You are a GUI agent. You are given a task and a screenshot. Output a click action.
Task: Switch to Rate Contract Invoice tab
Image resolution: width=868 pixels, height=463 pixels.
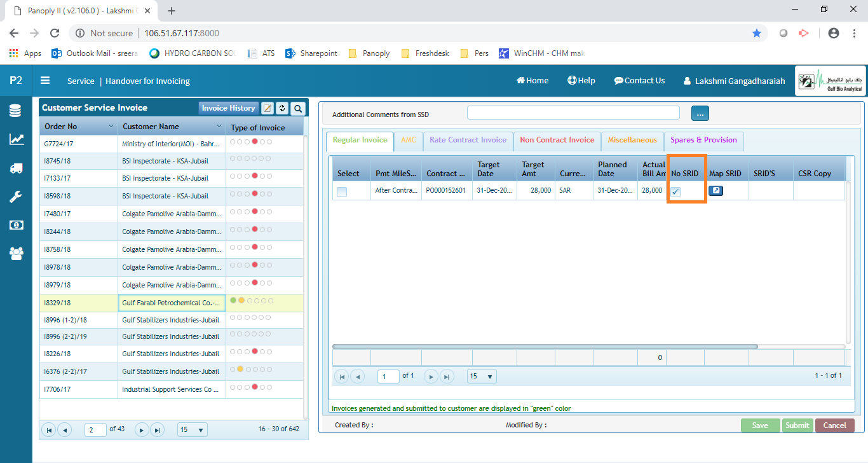pyautogui.click(x=468, y=140)
